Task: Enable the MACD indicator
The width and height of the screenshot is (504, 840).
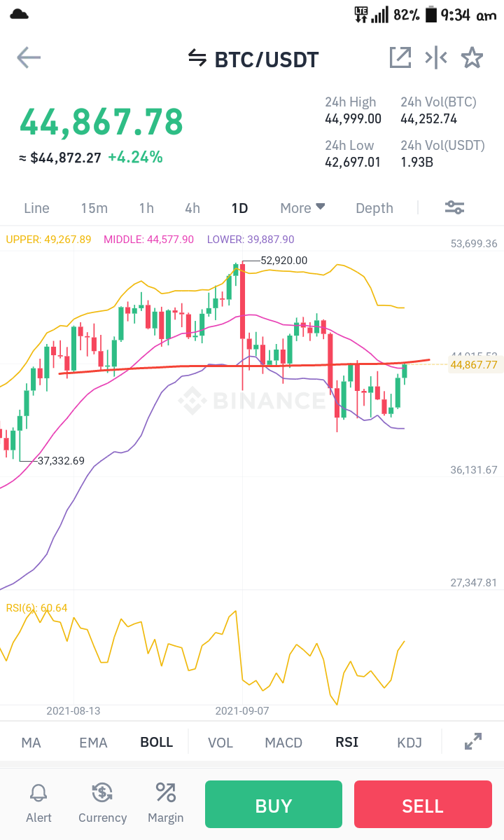Action: point(283,743)
